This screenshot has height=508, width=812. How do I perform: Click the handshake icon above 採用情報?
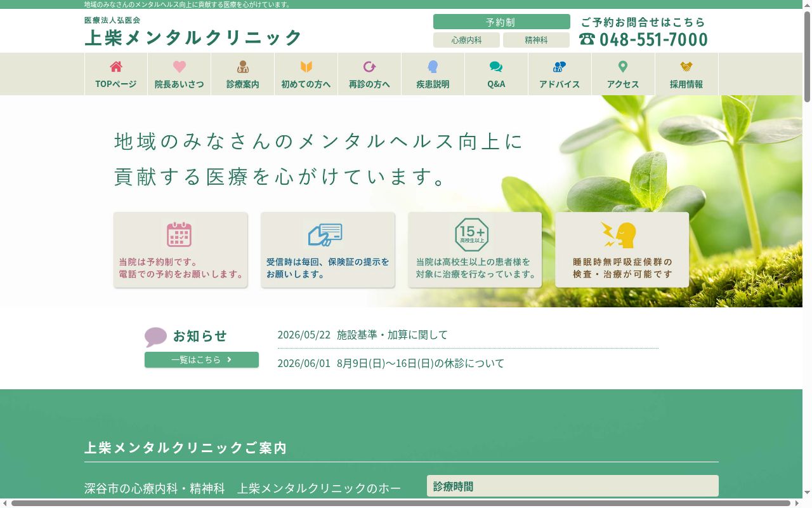pos(686,67)
